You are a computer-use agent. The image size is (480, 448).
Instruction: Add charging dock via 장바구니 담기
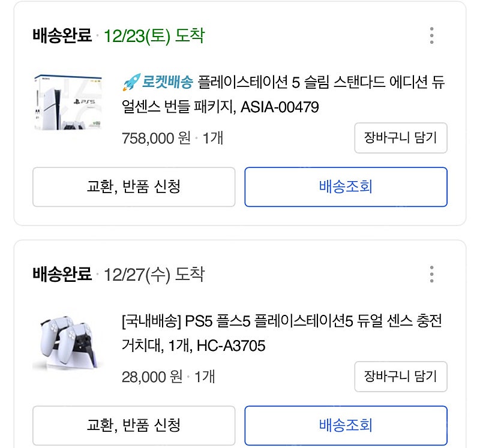click(401, 377)
